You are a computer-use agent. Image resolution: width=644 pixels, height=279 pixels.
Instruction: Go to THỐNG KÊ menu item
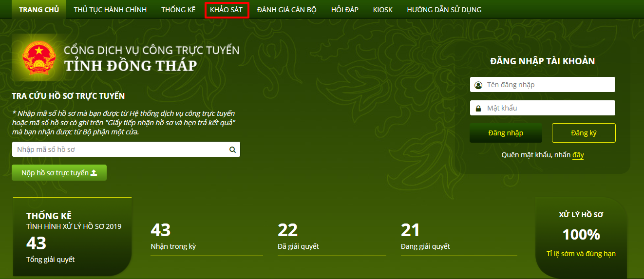click(x=178, y=10)
